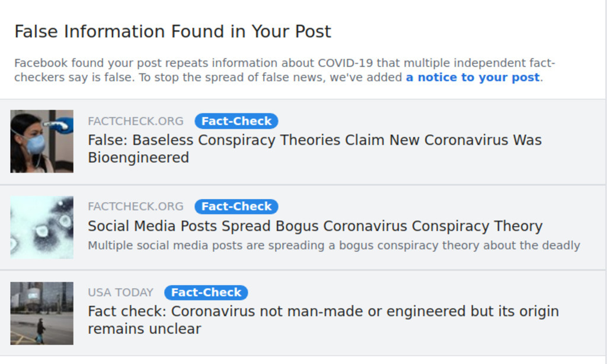This screenshot has height=364, width=607.
Task: Click the 'Multiple social media posts are spreading' description
Action: [334, 245]
